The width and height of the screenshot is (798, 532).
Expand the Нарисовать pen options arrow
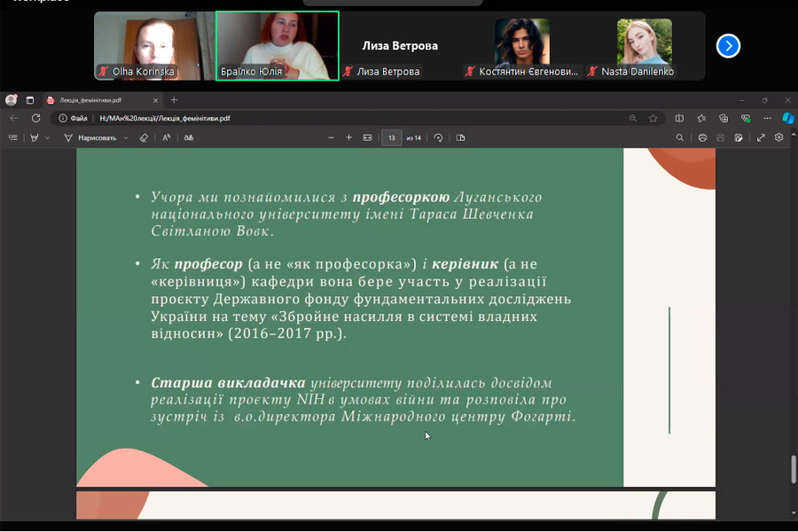point(126,137)
